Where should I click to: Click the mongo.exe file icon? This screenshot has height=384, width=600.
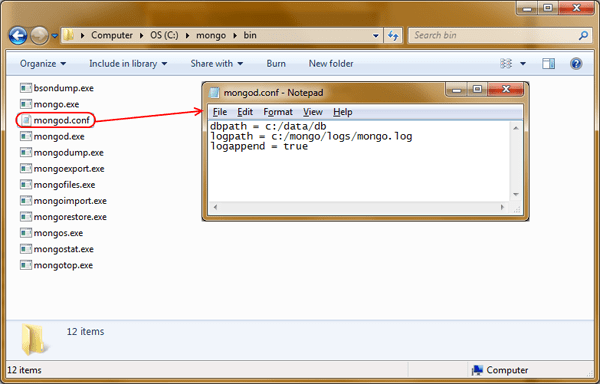tap(26, 104)
